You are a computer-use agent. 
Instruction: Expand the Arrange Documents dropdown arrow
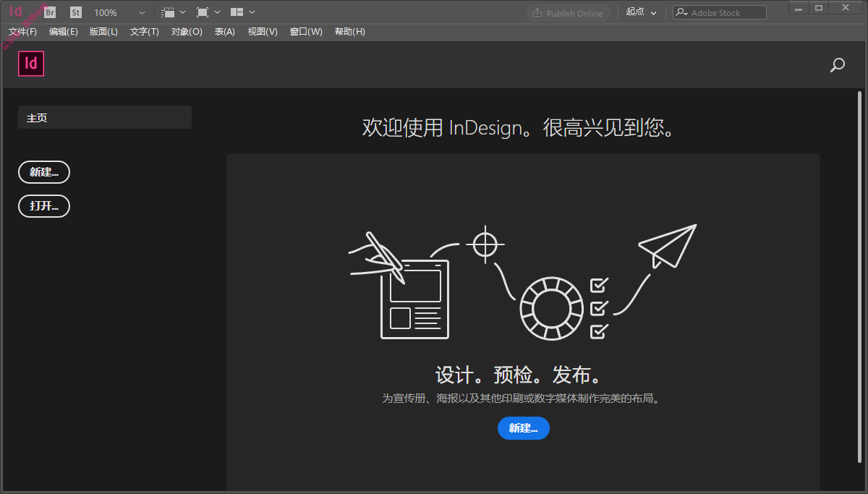coord(252,12)
